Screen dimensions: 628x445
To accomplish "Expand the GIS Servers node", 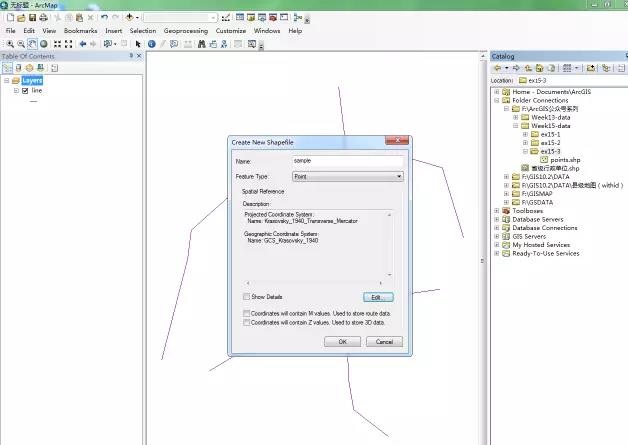I will [x=497, y=236].
